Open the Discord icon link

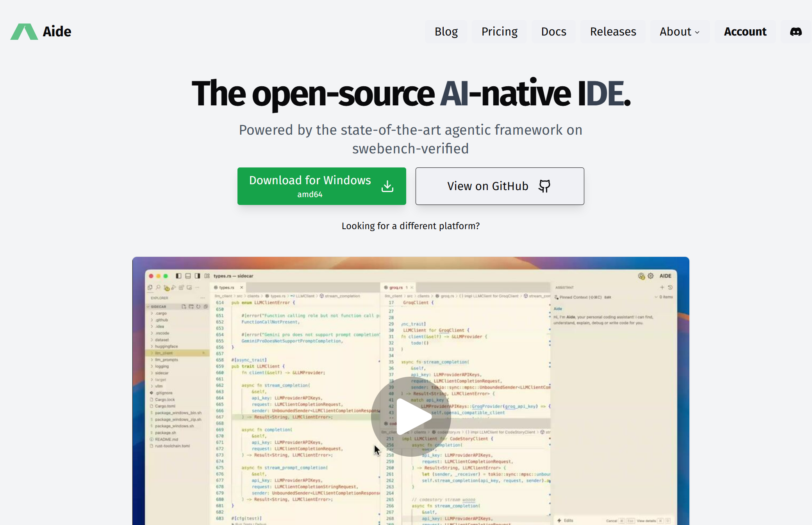pyautogui.click(x=796, y=32)
